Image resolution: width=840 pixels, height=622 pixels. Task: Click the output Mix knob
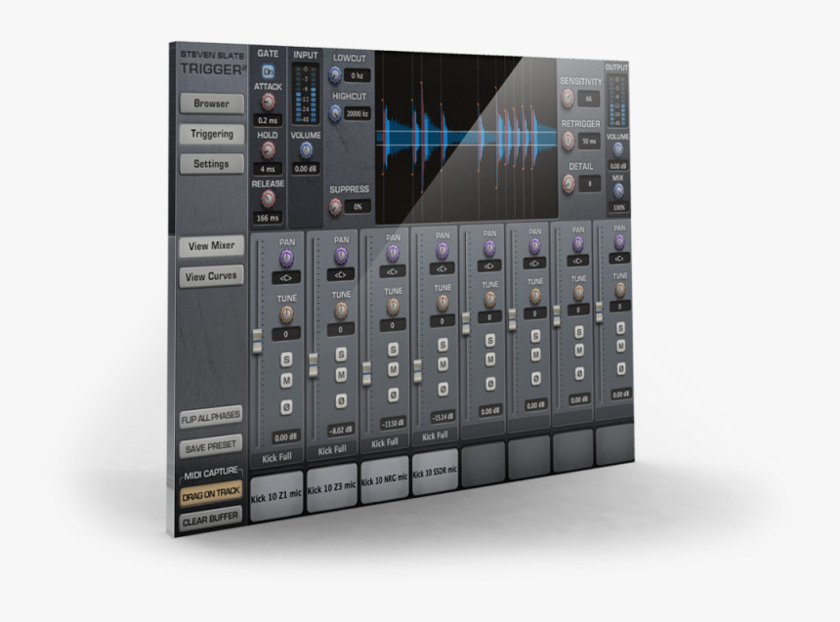(618, 190)
